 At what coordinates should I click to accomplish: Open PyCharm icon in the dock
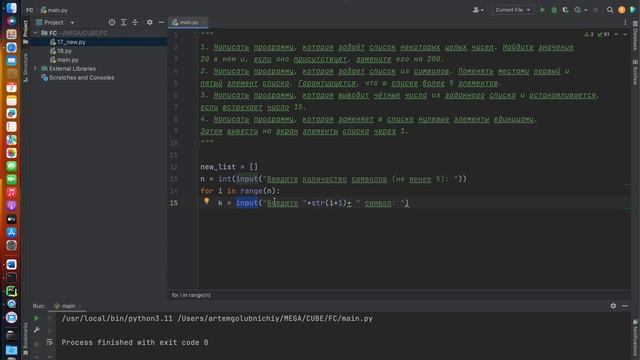[11, 291]
